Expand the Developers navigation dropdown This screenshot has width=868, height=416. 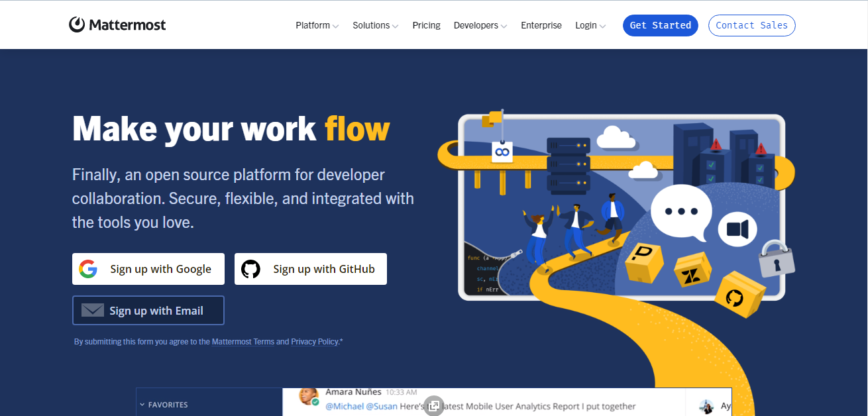coord(480,25)
